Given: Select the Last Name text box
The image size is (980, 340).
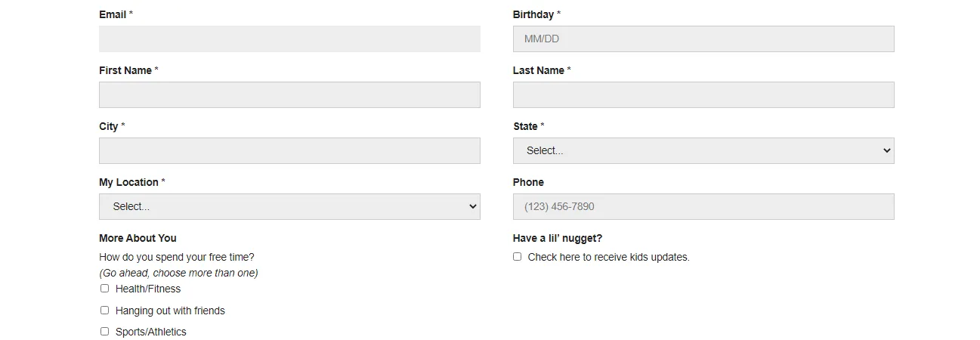Looking at the screenshot, I should (703, 95).
